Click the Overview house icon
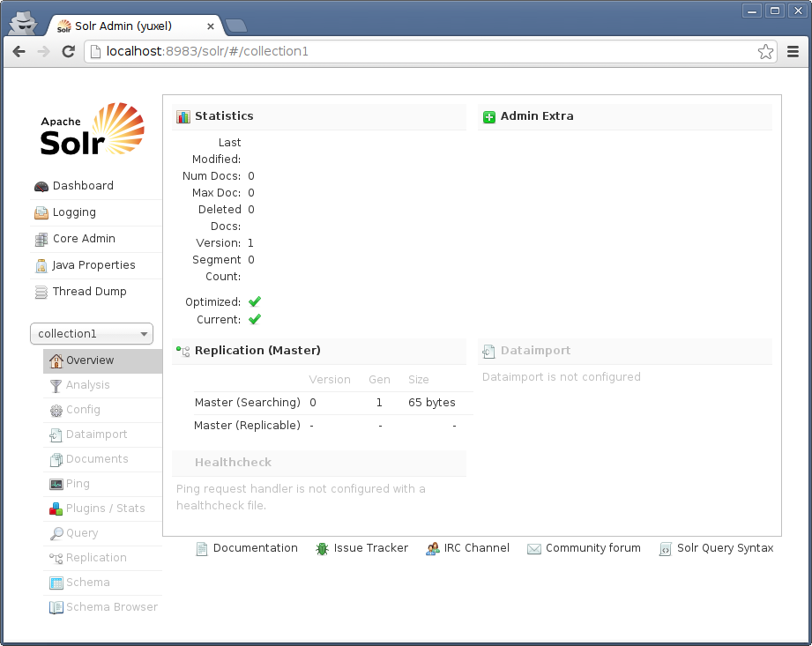This screenshot has height=646, width=812. (56, 360)
